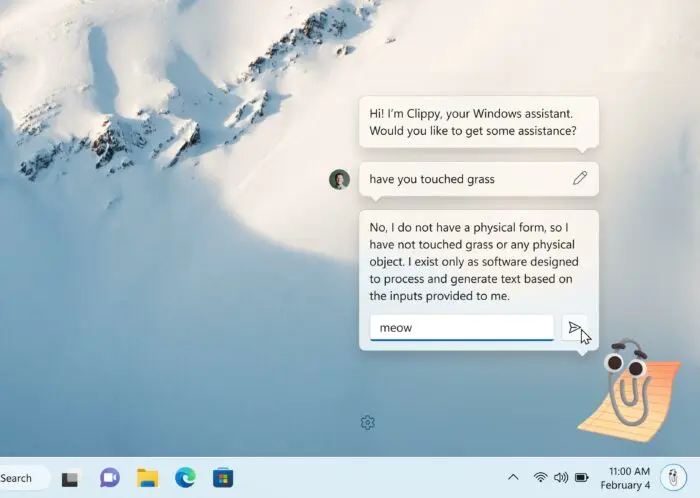Edit the "have you touched grass" message
The height and width of the screenshot is (498, 700).
579,178
